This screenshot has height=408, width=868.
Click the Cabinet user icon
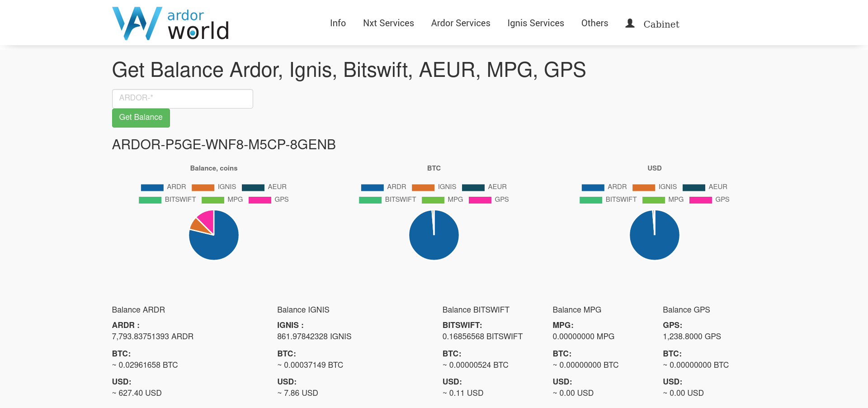630,23
